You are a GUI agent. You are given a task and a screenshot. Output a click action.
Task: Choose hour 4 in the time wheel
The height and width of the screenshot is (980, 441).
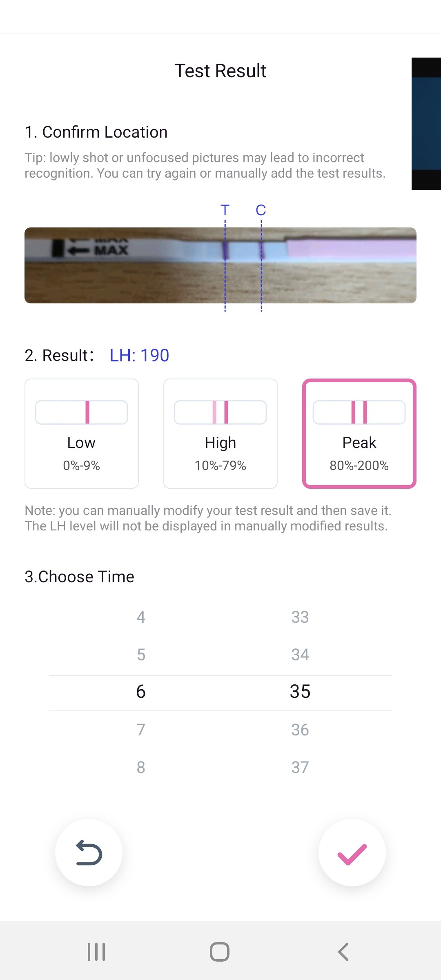141,617
